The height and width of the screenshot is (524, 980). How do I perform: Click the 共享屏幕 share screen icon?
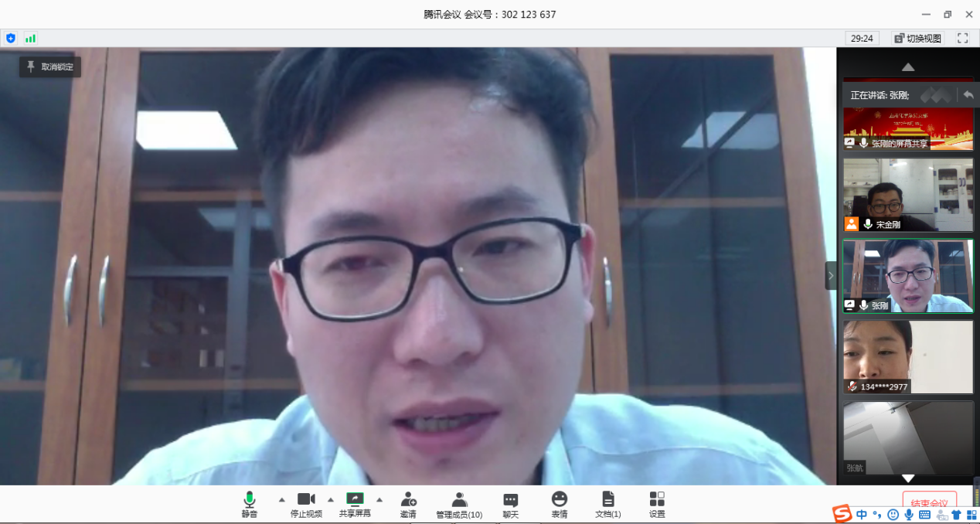355,504
